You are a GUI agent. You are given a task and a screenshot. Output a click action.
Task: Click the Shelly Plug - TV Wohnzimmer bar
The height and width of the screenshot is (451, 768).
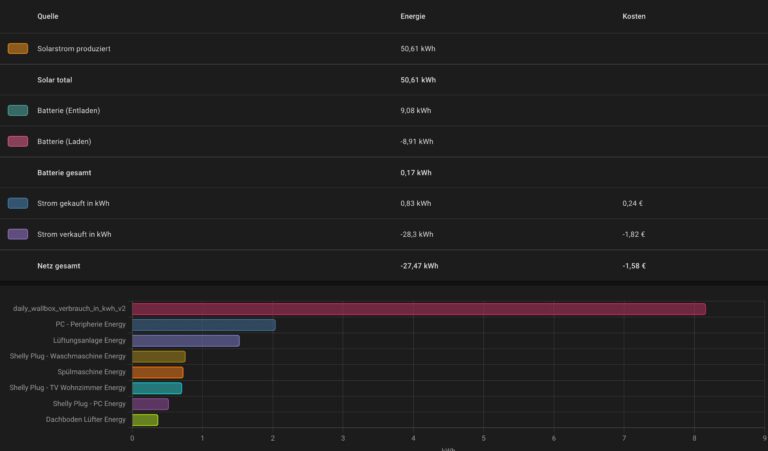(x=157, y=388)
